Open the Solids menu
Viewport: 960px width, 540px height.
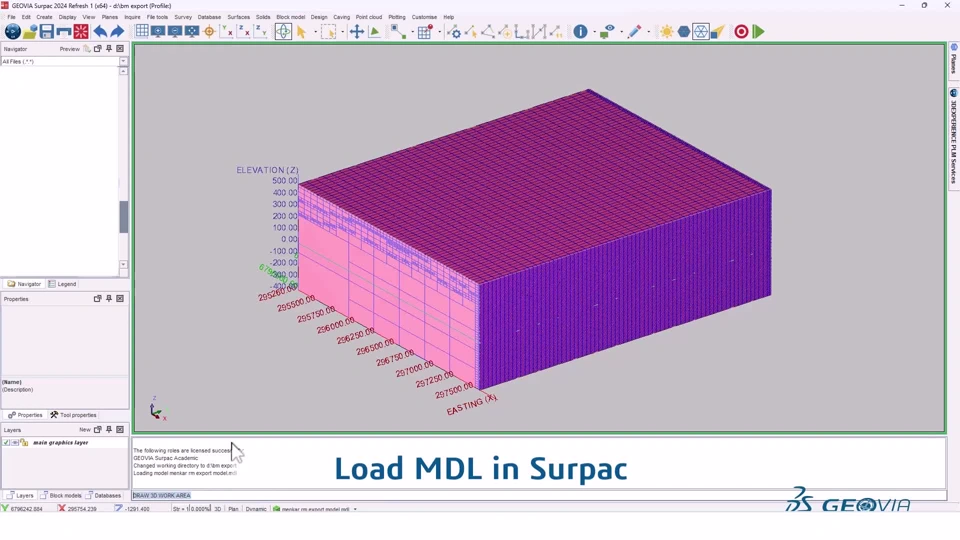point(263,17)
